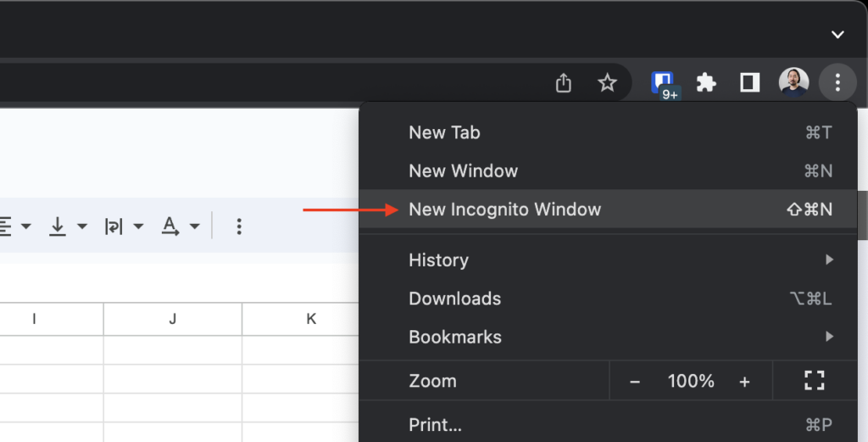The height and width of the screenshot is (442, 868).
Task: Open the user profile avatar
Action: (793, 82)
